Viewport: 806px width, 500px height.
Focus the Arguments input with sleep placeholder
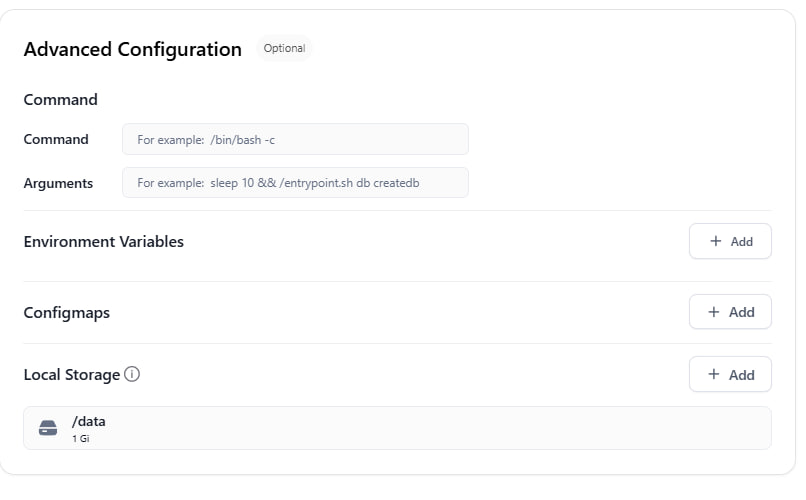point(295,183)
